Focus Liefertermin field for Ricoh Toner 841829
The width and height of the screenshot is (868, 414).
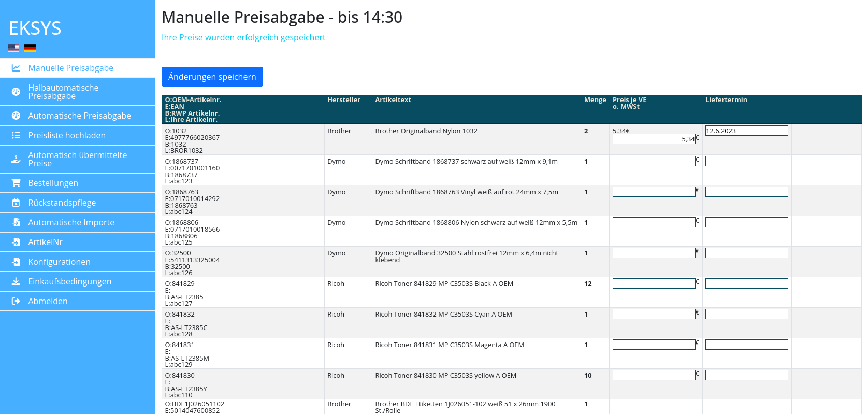point(746,283)
